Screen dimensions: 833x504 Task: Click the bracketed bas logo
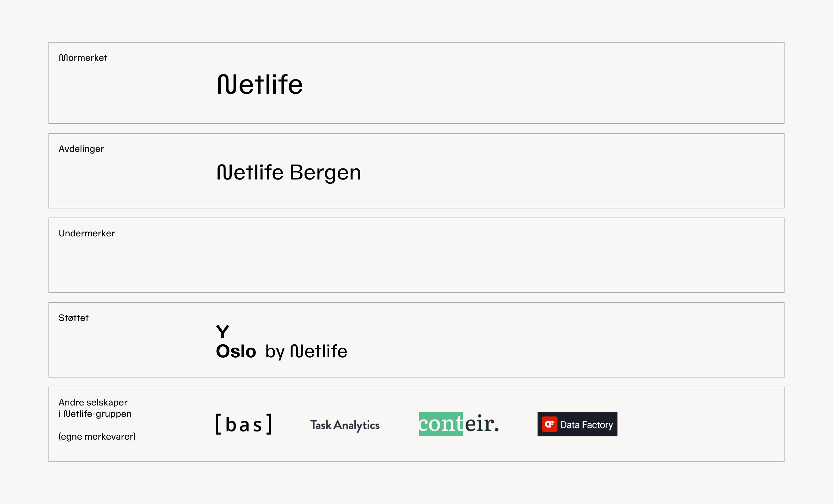(x=244, y=424)
